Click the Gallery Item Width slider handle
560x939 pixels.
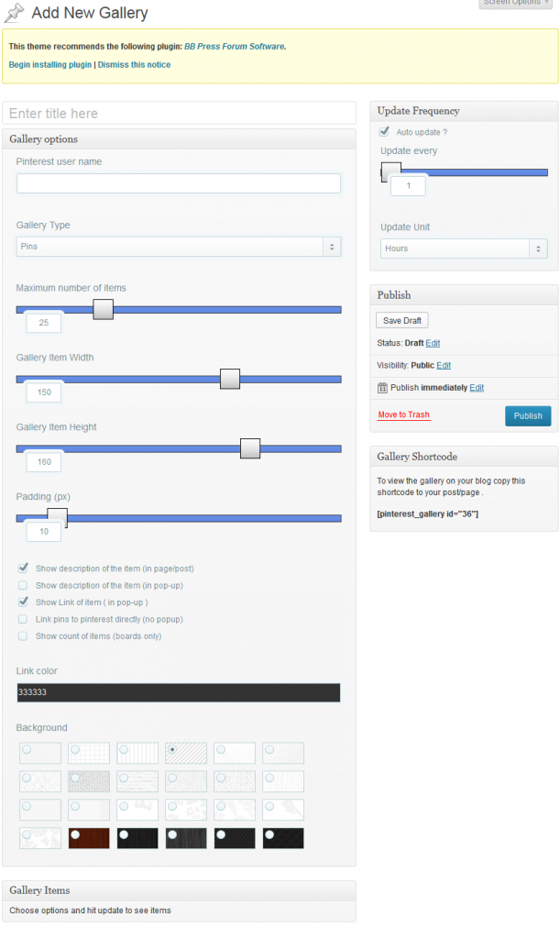pyautogui.click(x=230, y=379)
